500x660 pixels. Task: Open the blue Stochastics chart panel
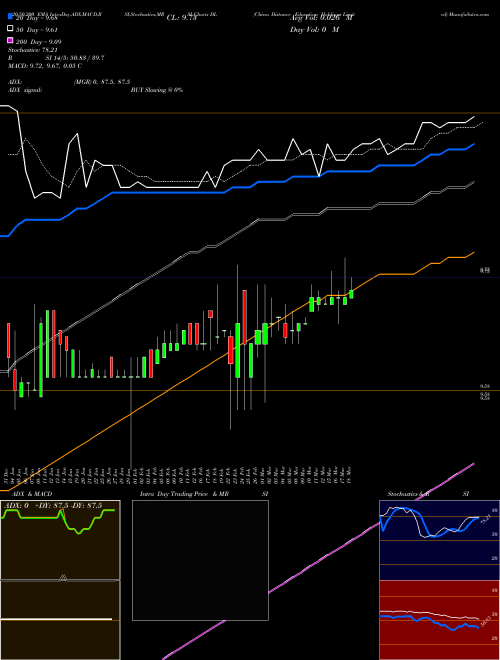coord(439,540)
